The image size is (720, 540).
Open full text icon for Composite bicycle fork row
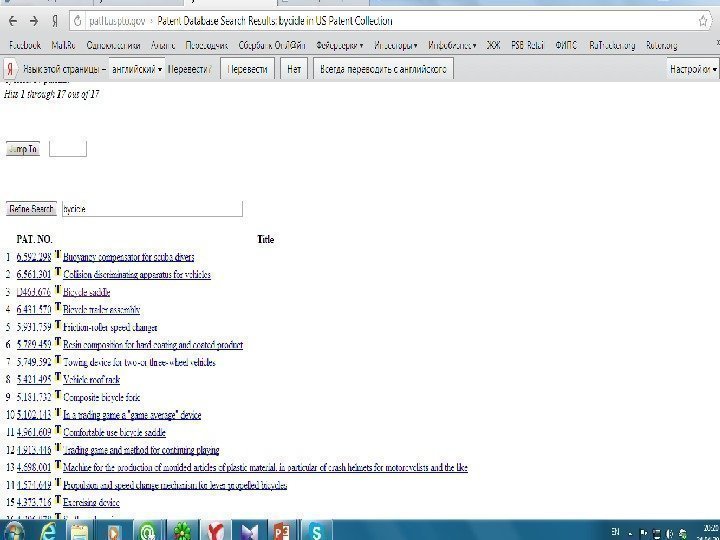57,394
